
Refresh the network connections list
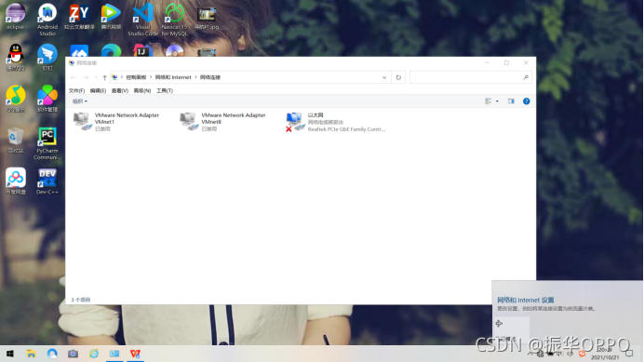point(398,77)
